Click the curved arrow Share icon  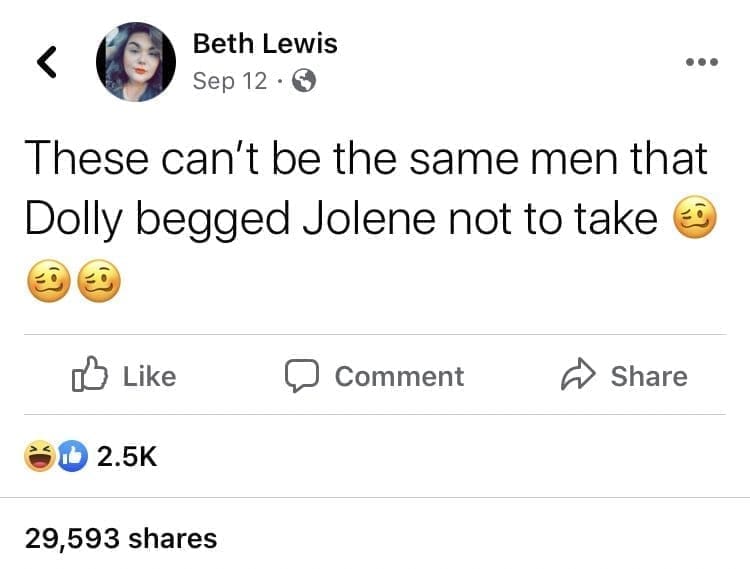[578, 376]
